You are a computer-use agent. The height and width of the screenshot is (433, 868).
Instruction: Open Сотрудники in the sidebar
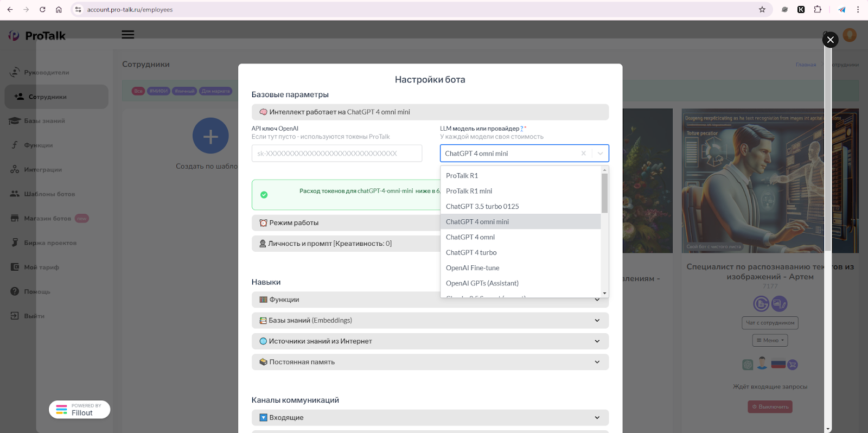[x=56, y=97]
